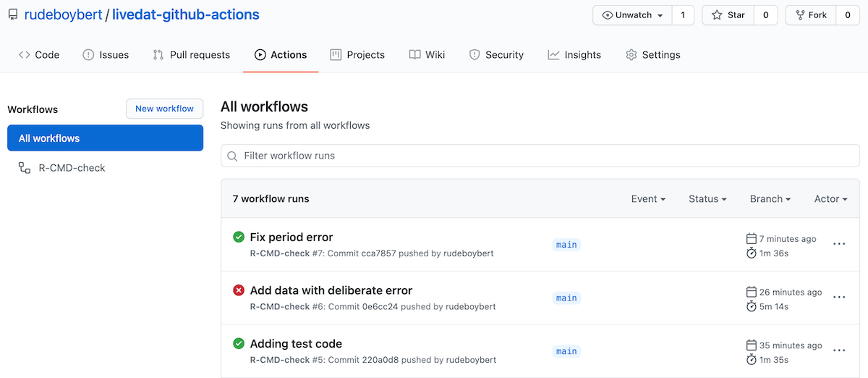
Task: Open the Actor filter dropdown
Action: coord(831,199)
